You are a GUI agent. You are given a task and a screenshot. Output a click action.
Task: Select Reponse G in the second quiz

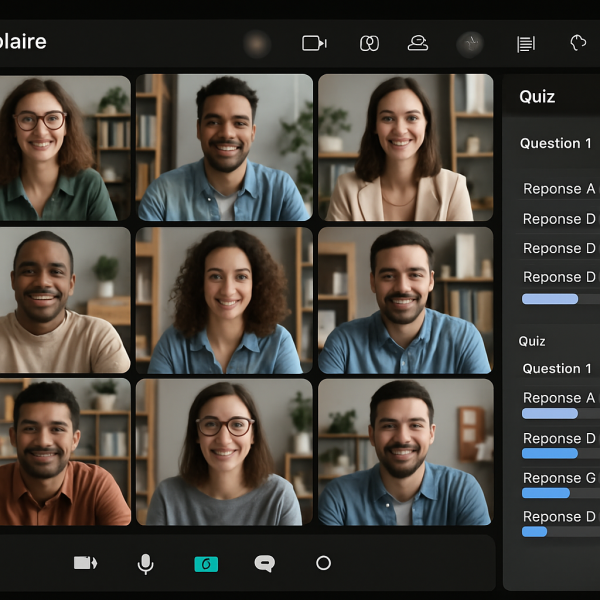tap(558, 478)
